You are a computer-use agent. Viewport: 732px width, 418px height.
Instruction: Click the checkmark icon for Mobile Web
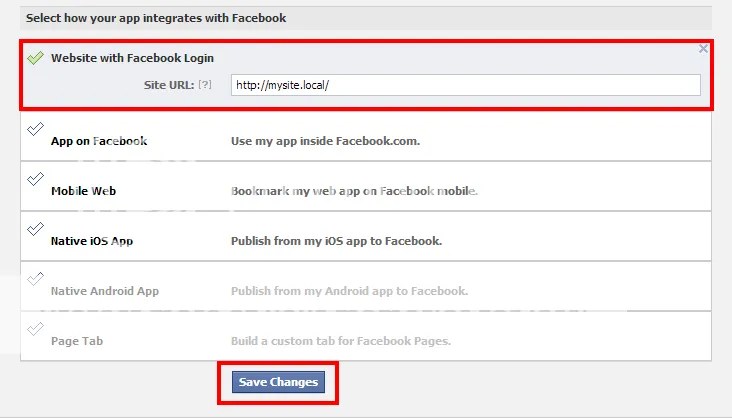tap(35, 178)
